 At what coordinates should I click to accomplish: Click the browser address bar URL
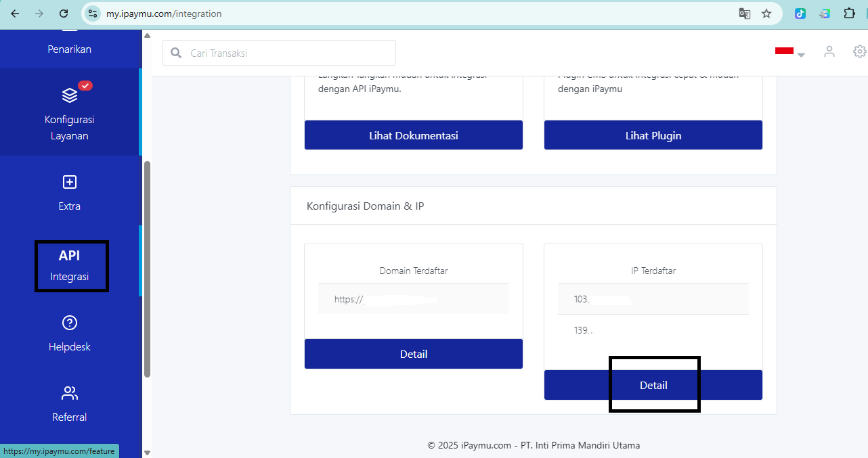(x=164, y=14)
